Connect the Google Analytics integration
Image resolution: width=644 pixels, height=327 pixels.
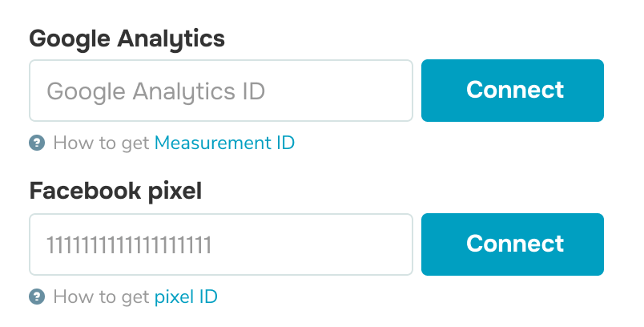click(513, 91)
